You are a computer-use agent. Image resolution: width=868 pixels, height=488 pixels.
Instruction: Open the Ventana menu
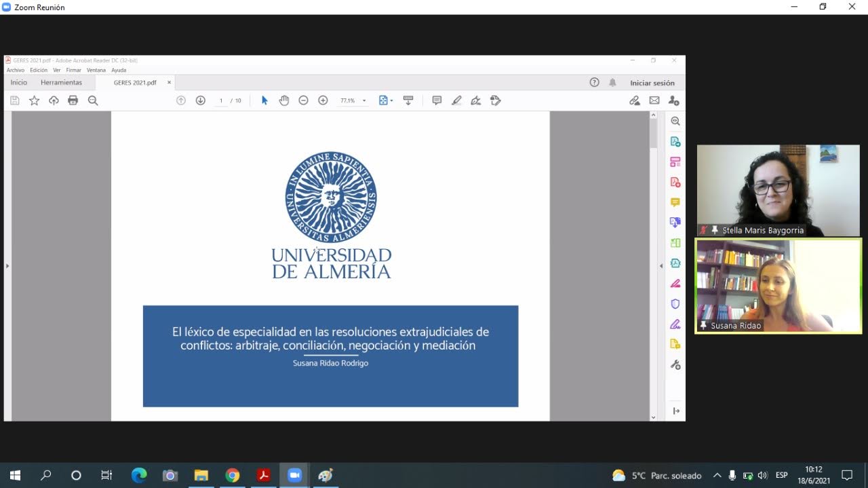click(96, 70)
